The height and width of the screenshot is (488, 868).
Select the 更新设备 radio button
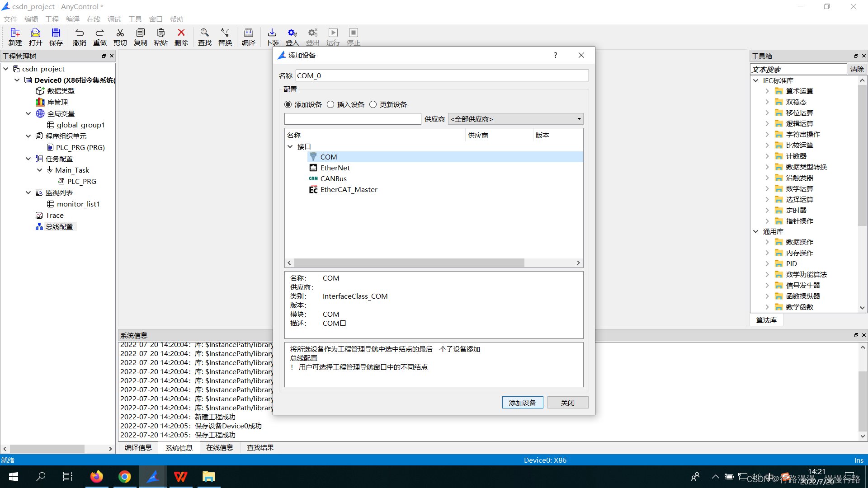click(373, 104)
